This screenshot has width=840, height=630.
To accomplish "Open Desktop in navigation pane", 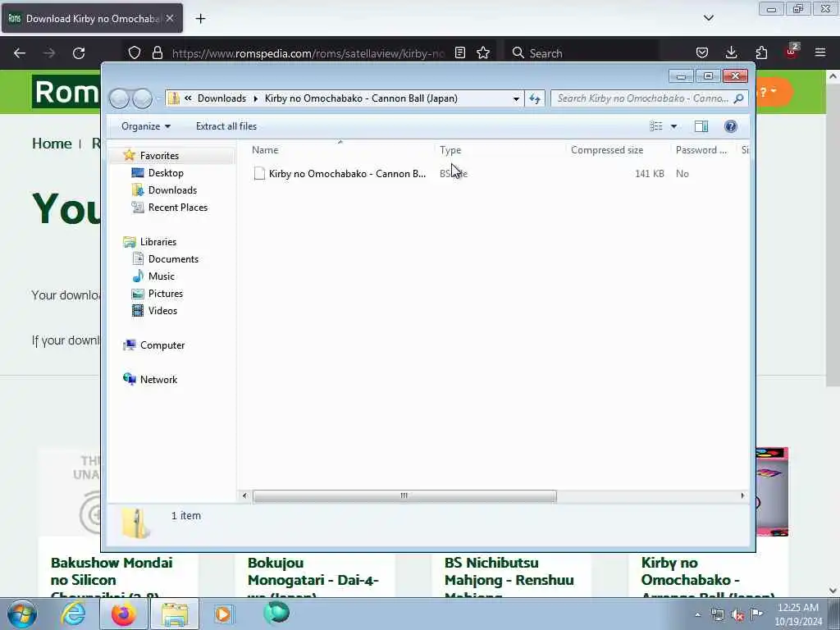I will tap(166, 173).
